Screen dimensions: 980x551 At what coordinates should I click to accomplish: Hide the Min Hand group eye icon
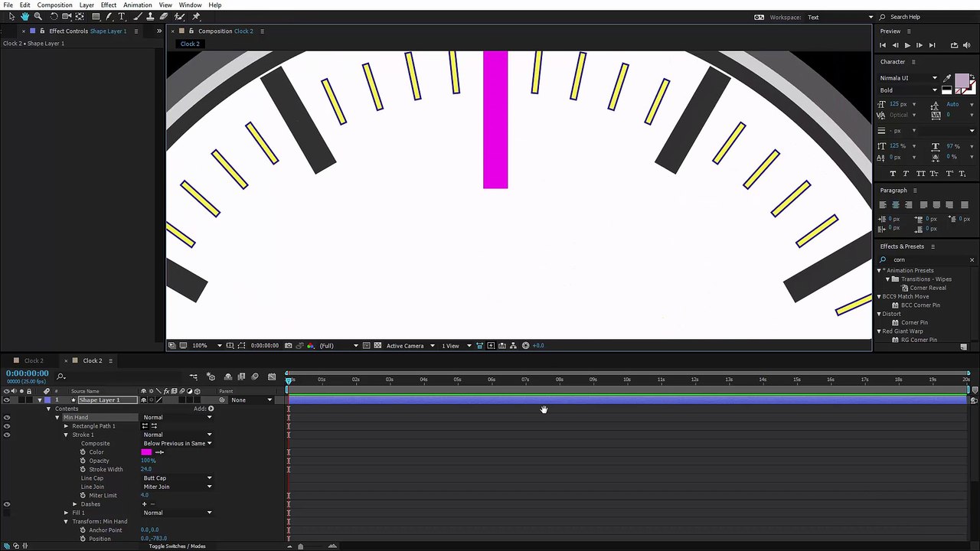tap(7, 417)
